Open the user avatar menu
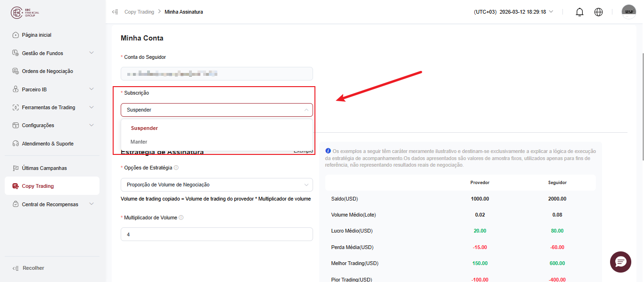The image size is (644, 282). point(629,12)
